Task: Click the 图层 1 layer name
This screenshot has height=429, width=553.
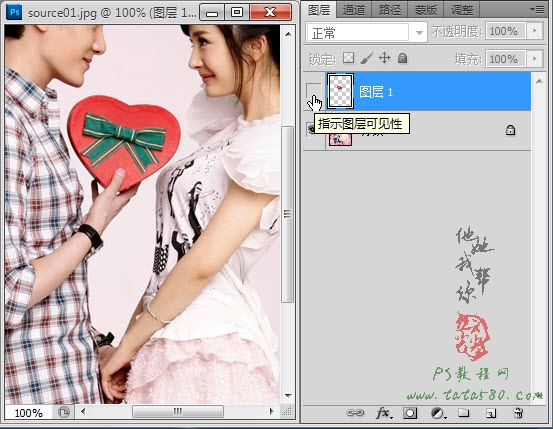Action: 376,92
